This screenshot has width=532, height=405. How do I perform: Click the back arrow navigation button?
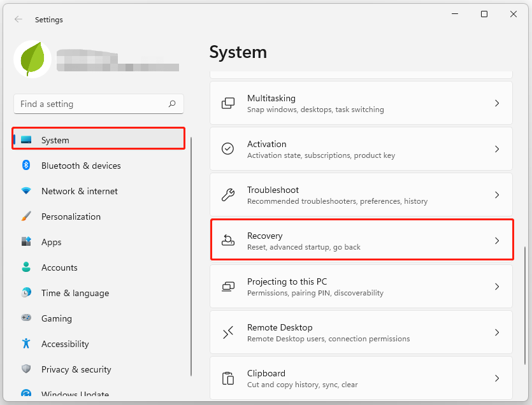tap(18, 19)
